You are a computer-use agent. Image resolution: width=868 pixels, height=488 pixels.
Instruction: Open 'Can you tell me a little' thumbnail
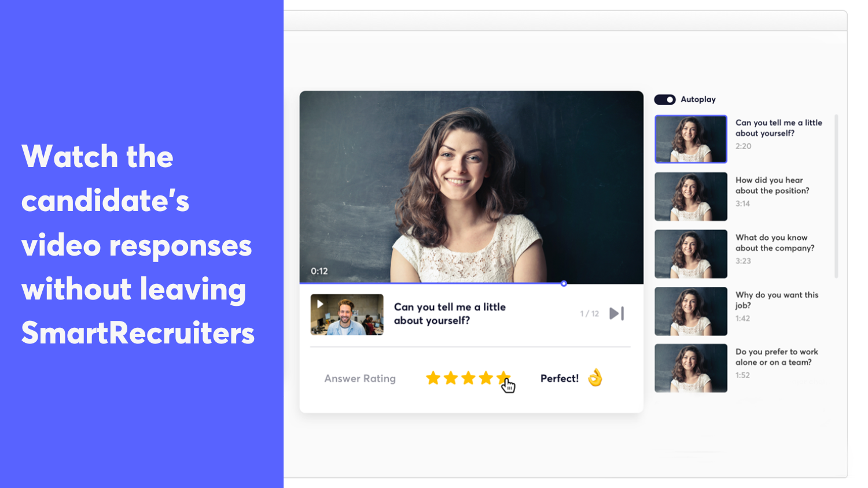690,139
